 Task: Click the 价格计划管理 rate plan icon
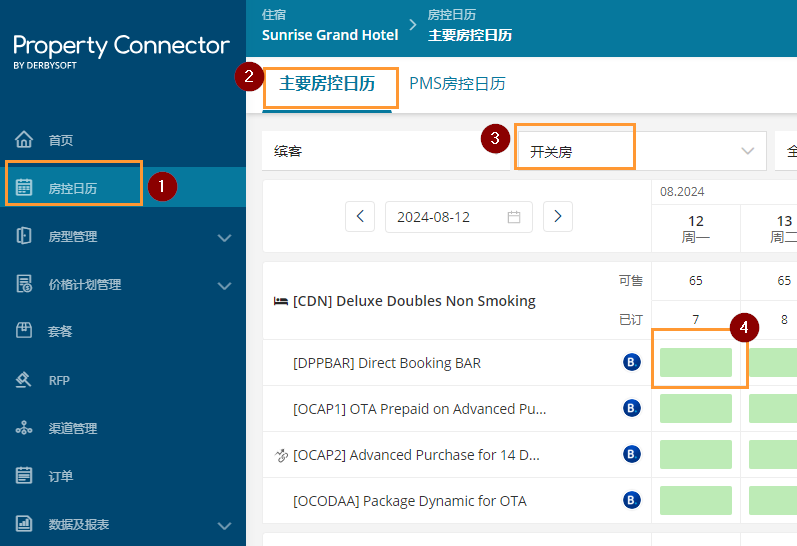click(x=24, y=284)
